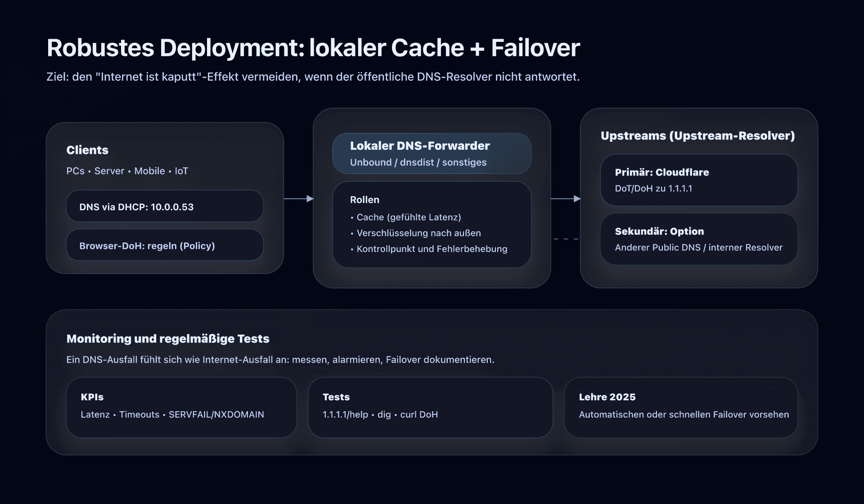Click the "DNS via DHCP: 10.0.0.53" card

pos(164,206)
